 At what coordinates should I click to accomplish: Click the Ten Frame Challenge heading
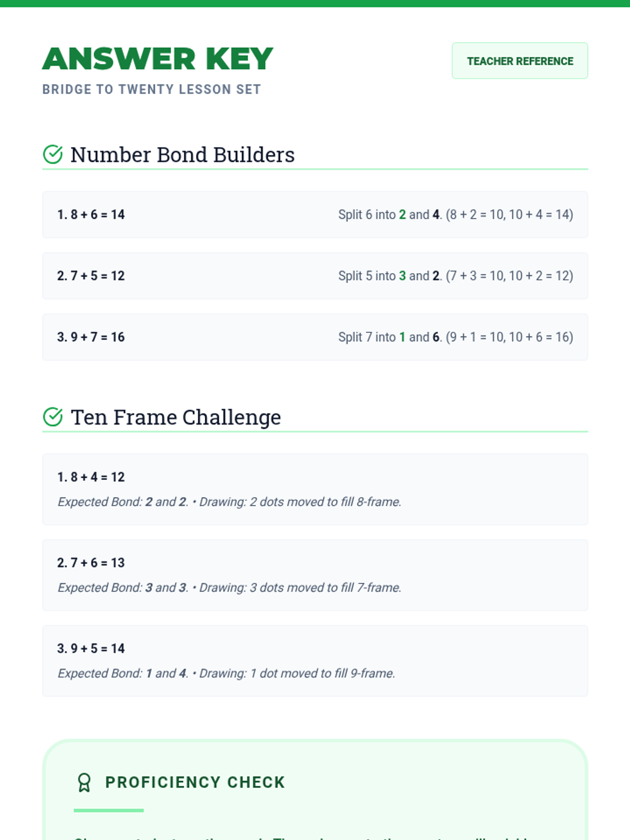pos(176,417)
